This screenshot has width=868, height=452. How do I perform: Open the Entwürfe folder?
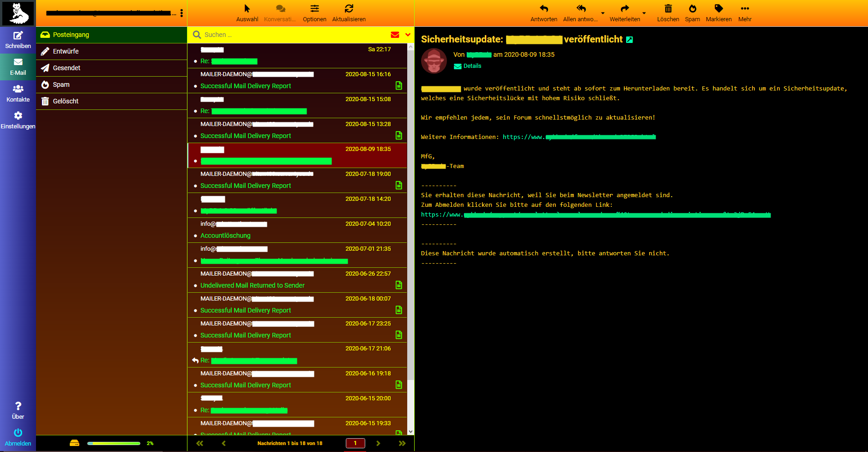pos(66,51)
